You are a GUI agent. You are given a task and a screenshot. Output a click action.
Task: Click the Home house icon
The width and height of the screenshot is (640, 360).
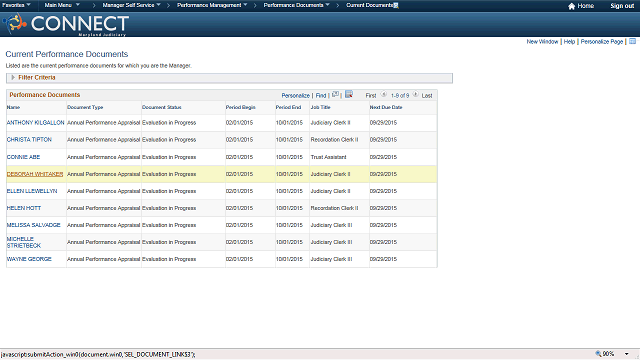(x=571, y=6)
